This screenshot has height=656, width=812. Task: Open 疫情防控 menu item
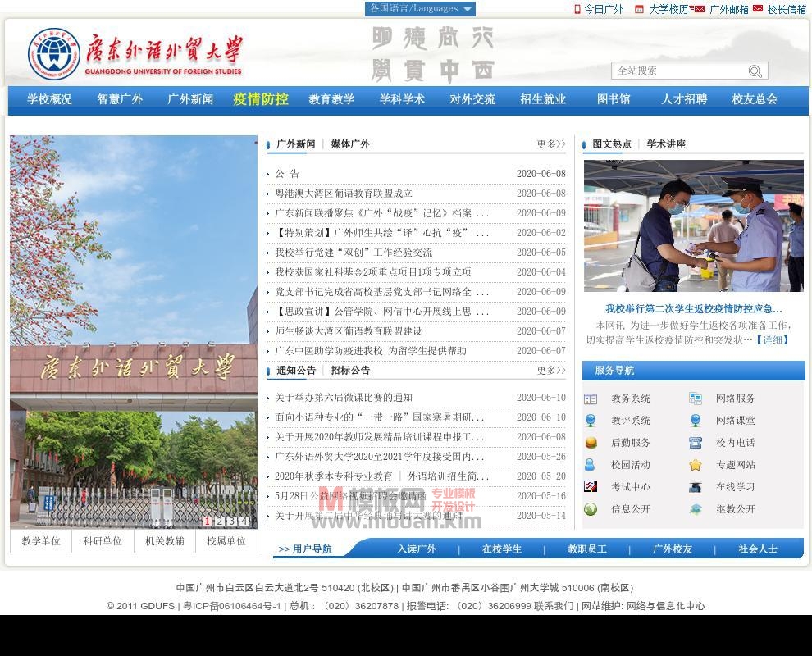(x=261, y=99)
